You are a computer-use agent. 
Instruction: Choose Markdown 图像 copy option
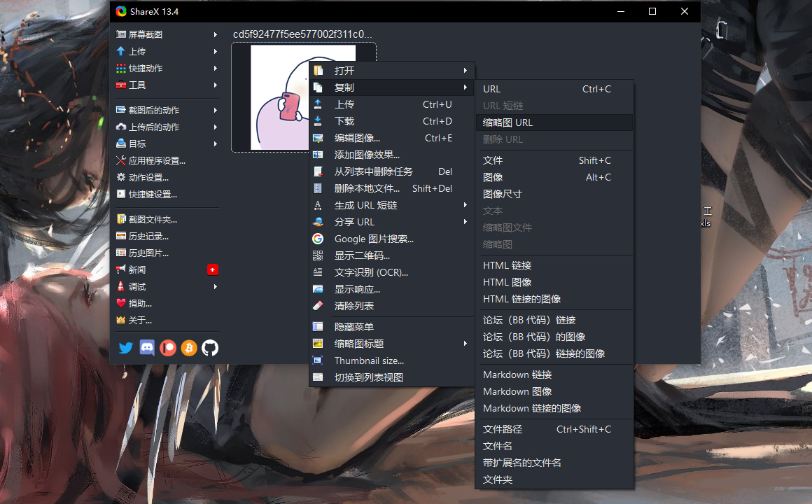click(554, 391)
